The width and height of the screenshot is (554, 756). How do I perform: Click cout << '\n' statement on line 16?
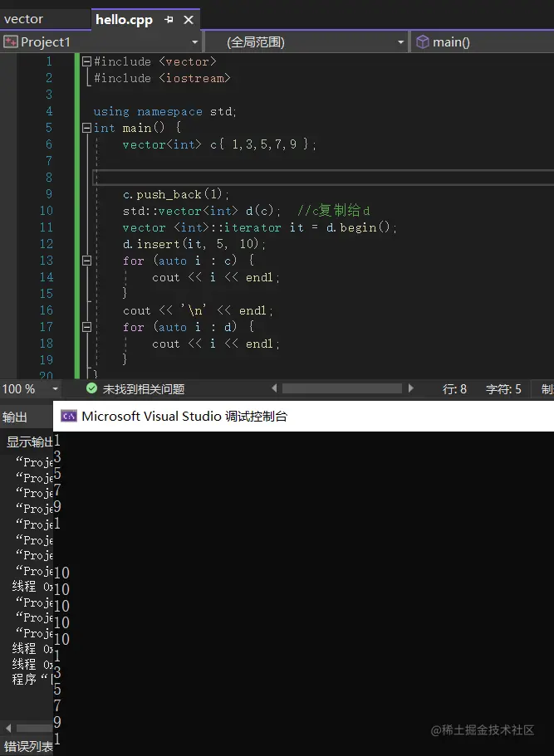(198, 310)
